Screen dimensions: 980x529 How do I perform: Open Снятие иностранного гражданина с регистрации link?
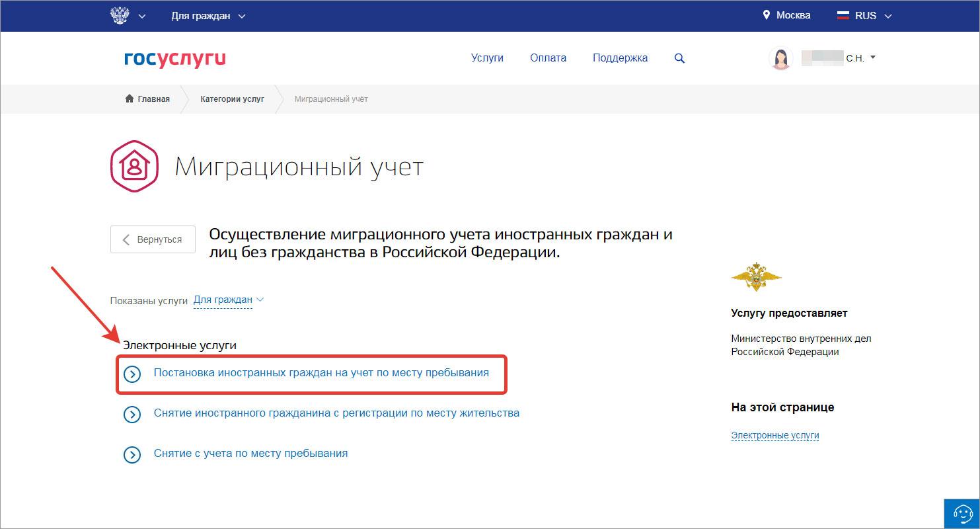click(x=336, y=413)
